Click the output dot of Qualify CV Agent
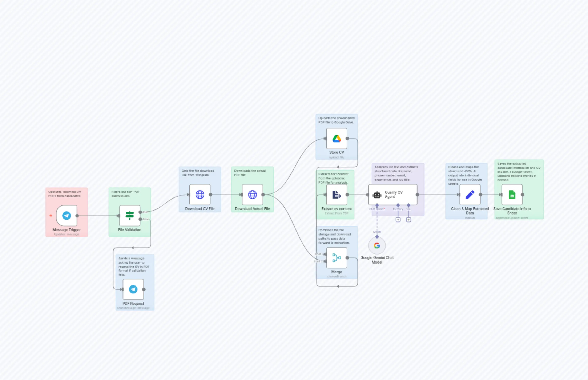The image size is (588, 380). (x=418, y=195)
